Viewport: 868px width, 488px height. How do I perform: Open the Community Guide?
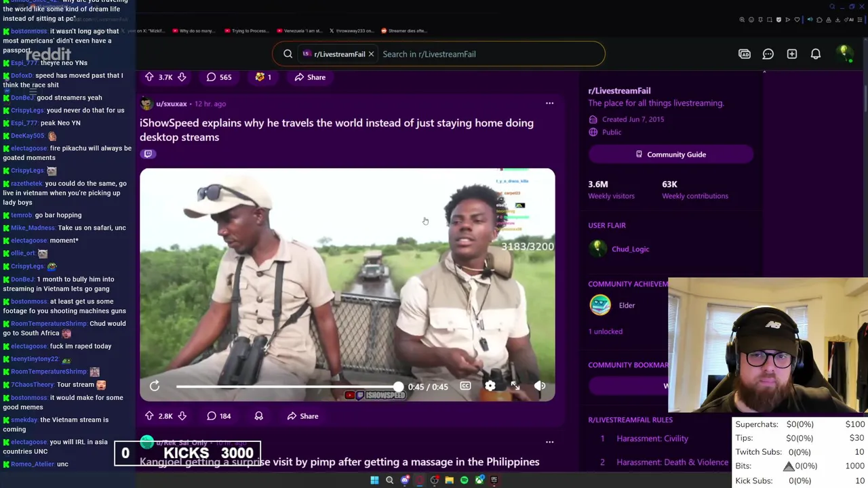click(x=671, y=155)
